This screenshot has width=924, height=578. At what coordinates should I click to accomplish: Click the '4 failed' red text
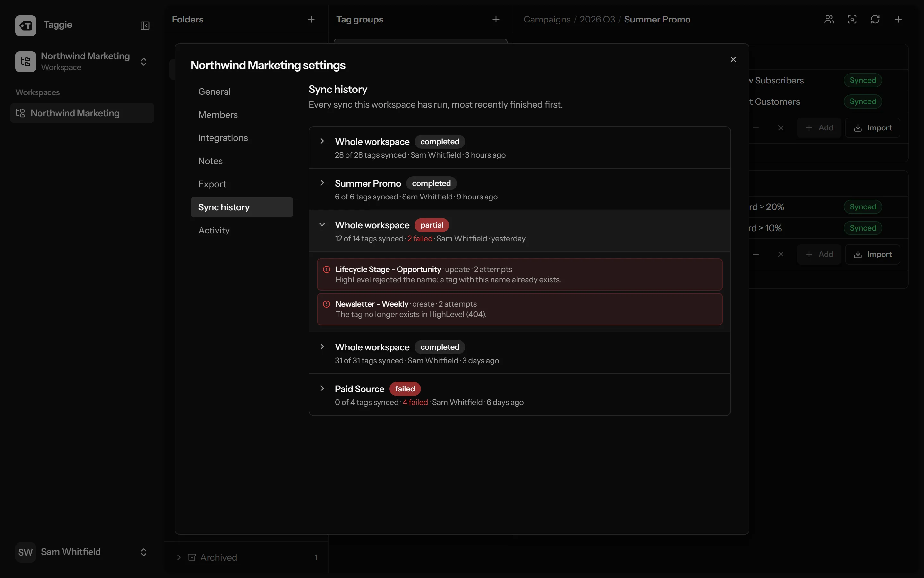(x=415, y=402)
